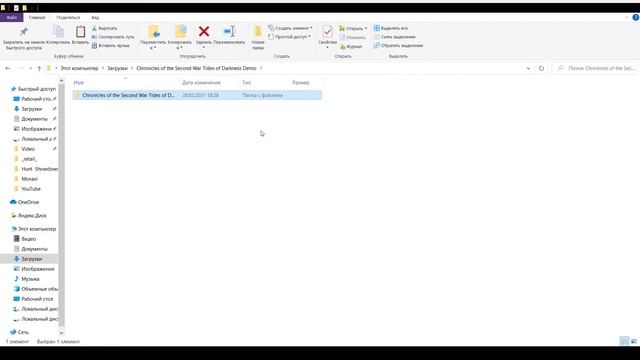The image size is (640, 360).
Task: Click the navigation pane scrollbar
Action: (x=62, y=204)
